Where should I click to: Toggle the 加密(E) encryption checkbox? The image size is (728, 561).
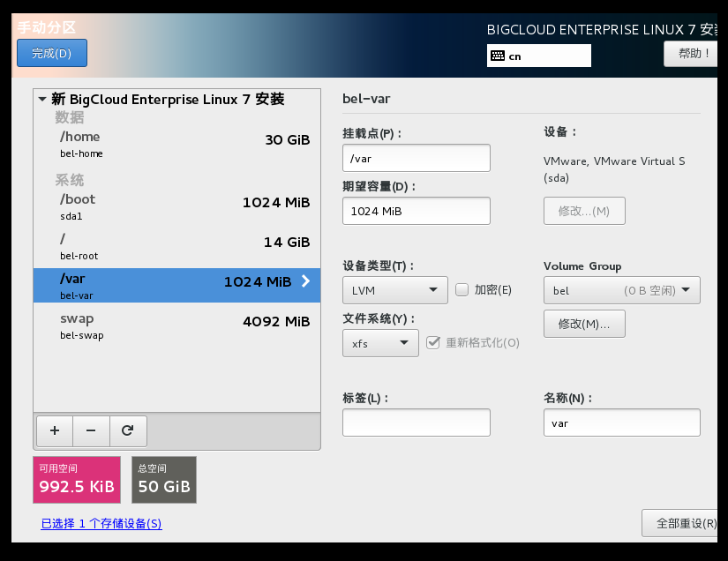click(462, 290)
